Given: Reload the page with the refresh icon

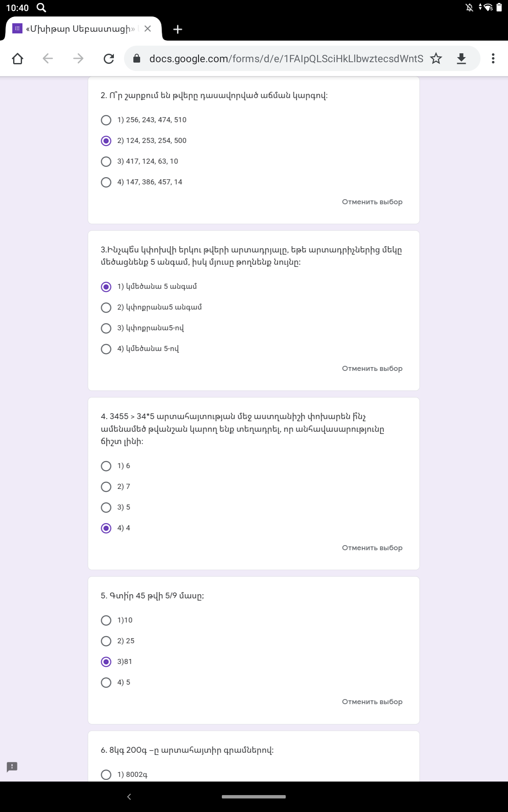Looking at the screenshot, I should (109, 58).
